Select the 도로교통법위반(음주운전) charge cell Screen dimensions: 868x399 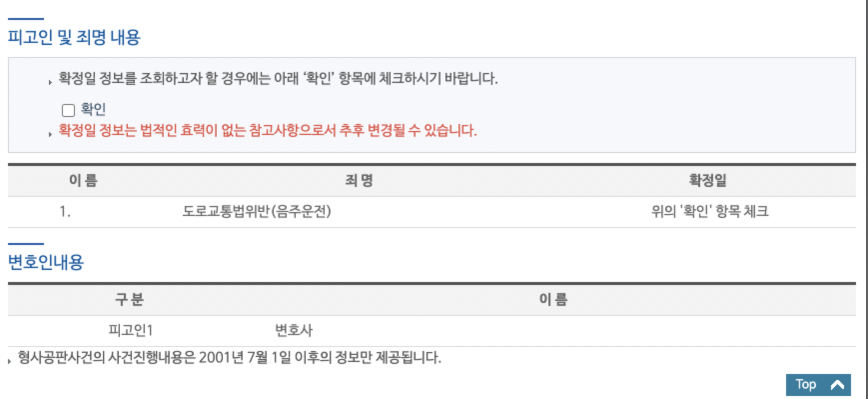257,211
